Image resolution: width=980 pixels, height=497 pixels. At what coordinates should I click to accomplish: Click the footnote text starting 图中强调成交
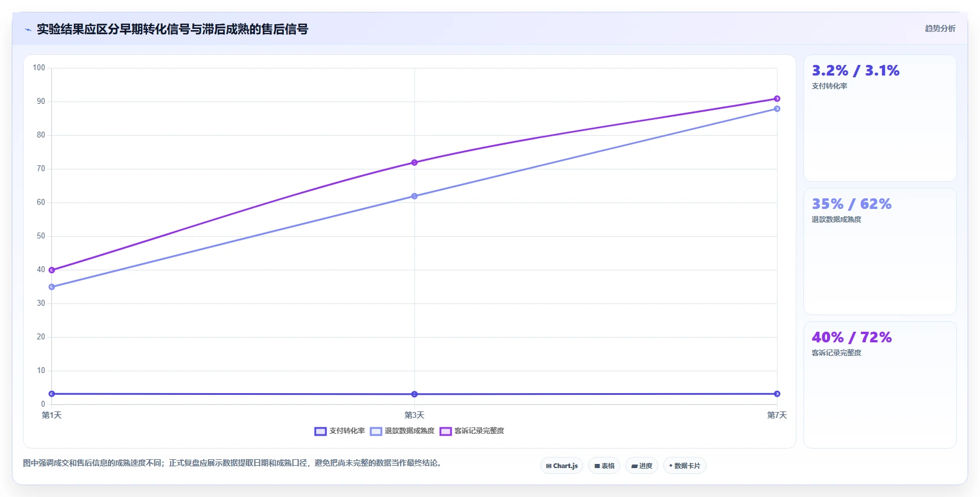[x=232, y=463]
